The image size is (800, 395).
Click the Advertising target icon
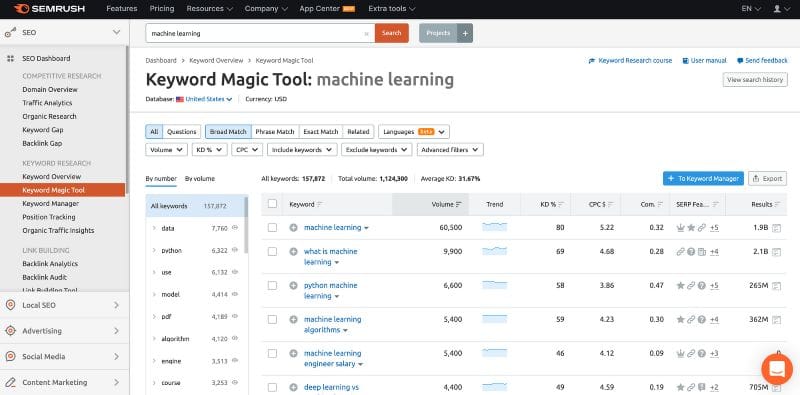(x=10, y=331)
